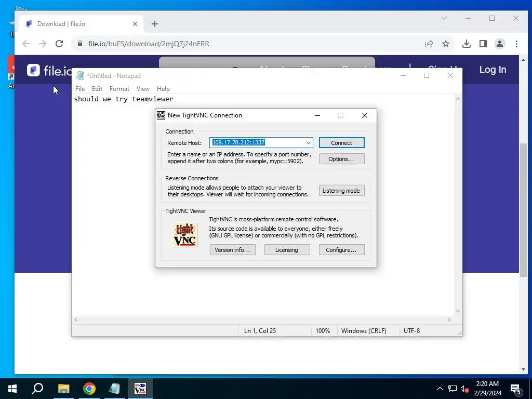Open Notepad File menu
Viewport: 532px width, 399px height.
(x=80, y=89)
